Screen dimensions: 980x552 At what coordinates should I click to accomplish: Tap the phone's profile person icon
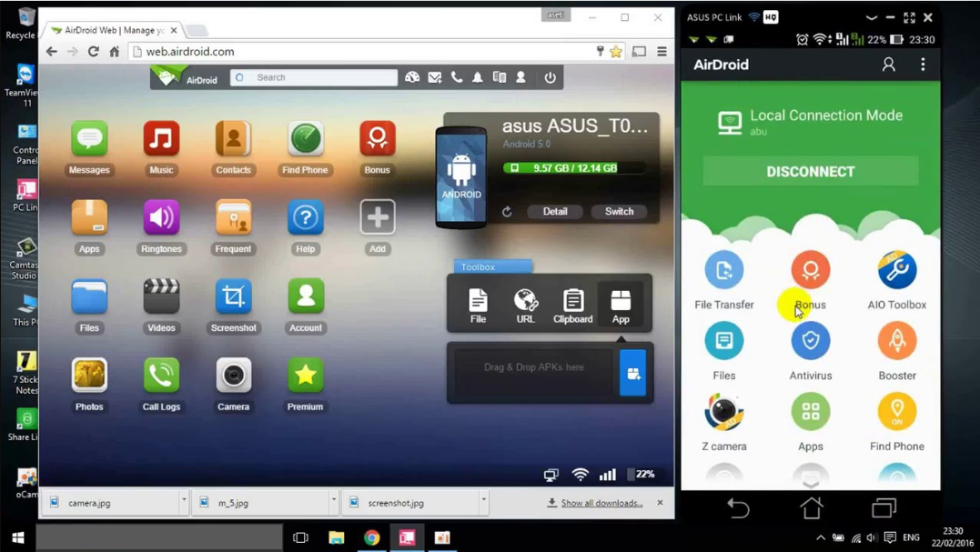[x=888, y=65]
